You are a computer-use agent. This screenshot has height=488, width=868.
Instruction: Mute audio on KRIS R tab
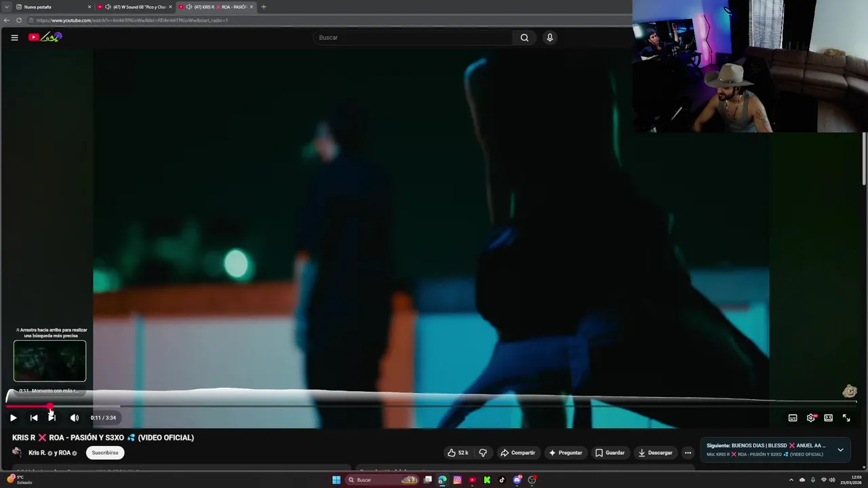click(189, 7)
